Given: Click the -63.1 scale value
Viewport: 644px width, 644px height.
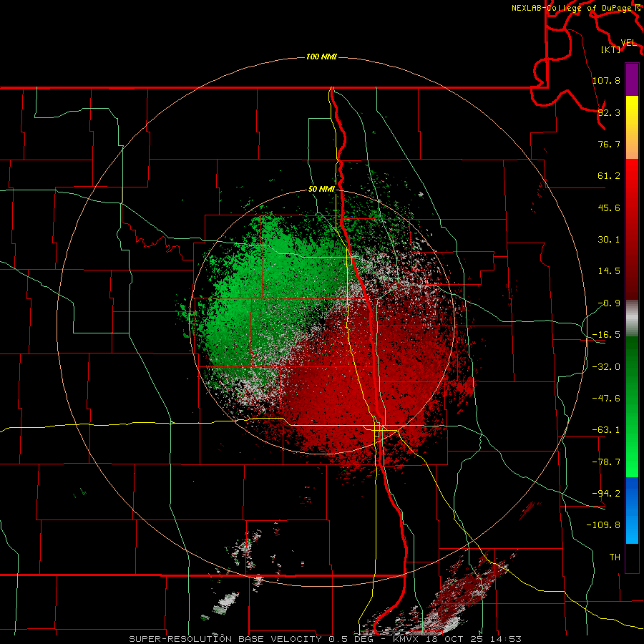Looking at the screenshot, I should coord(606,430).
